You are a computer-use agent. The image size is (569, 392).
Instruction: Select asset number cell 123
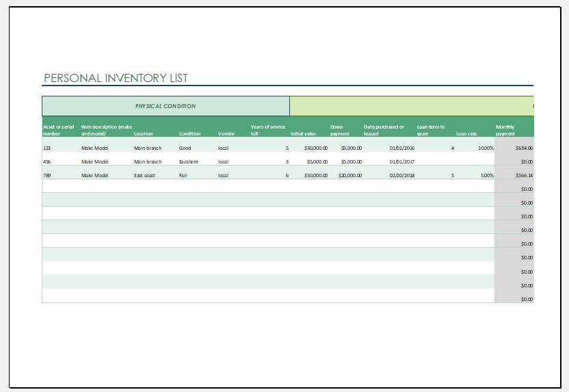tap(47, 148)
